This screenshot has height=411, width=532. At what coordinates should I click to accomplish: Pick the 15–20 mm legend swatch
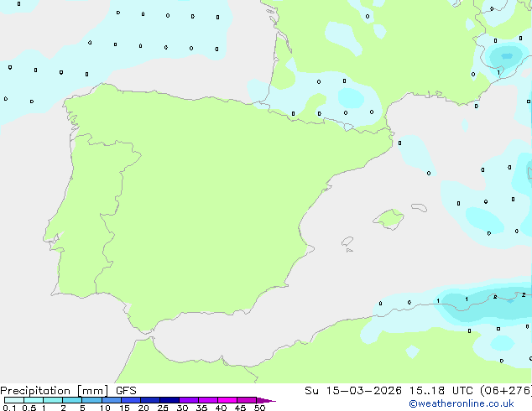[130, 400]
